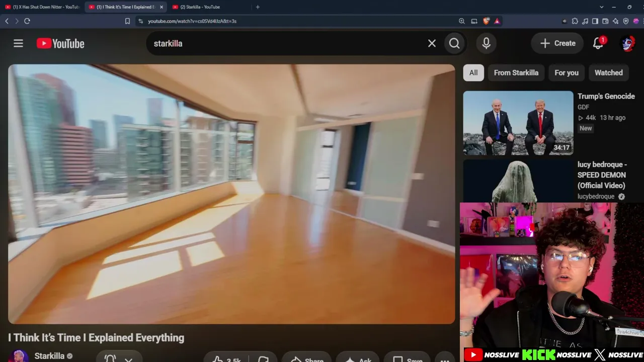Go to the YouTube home logo
Viewport: 644px width, 362px height.
[60, 44]
